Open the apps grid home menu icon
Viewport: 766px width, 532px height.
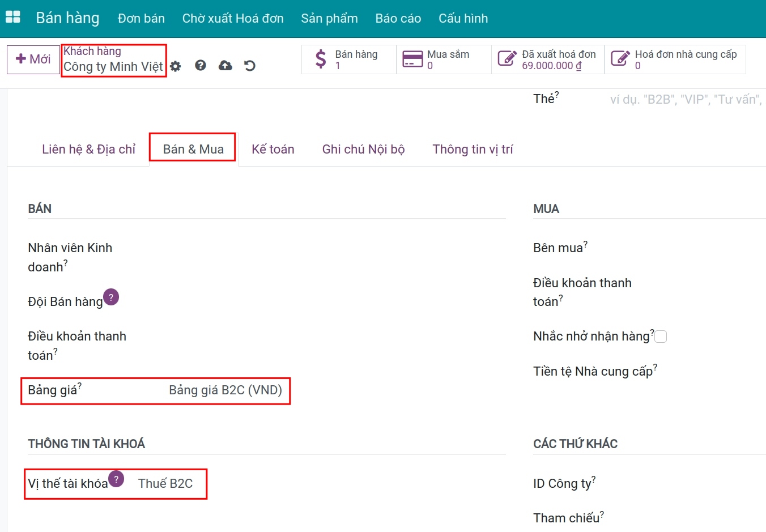coord(12,17)
